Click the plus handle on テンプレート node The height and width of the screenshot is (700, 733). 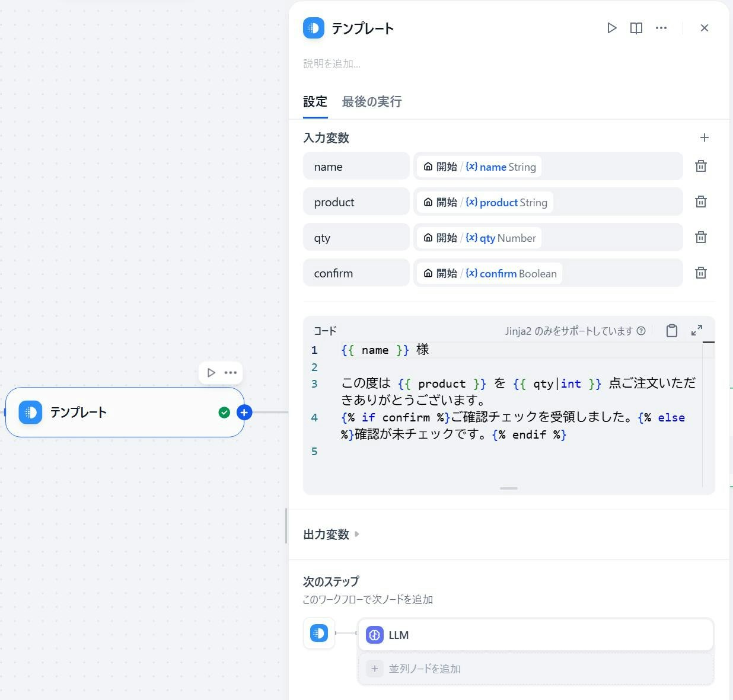point(244,413)
